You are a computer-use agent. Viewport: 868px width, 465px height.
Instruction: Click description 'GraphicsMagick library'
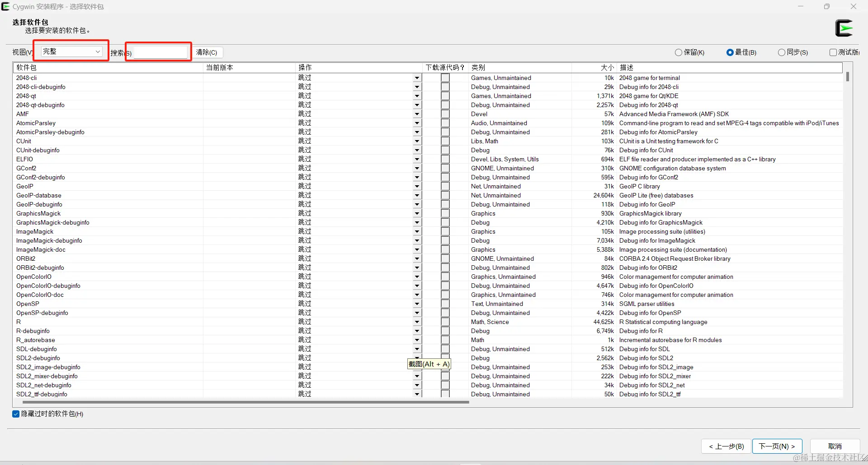pyautogui.click(x=650, y=214)
